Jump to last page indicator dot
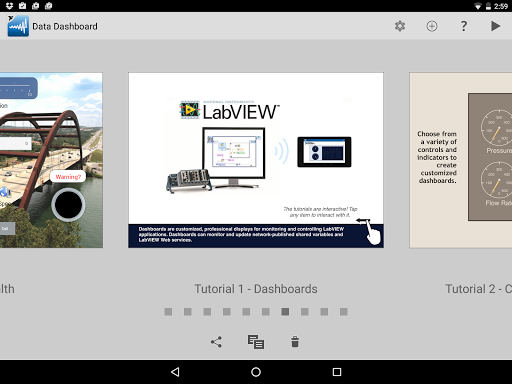 [344, 312]
